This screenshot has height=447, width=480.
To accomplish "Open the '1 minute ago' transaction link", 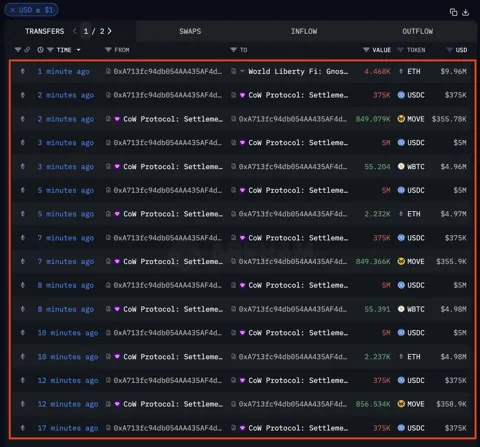I will pyautogui.click(x=63, y=71).
